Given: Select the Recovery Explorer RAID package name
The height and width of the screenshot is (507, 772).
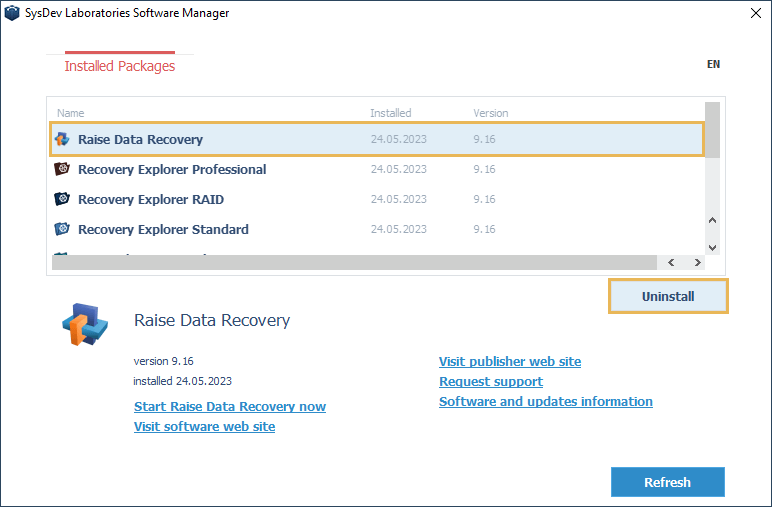Looking at the screenshot, I should pos(151,200).
